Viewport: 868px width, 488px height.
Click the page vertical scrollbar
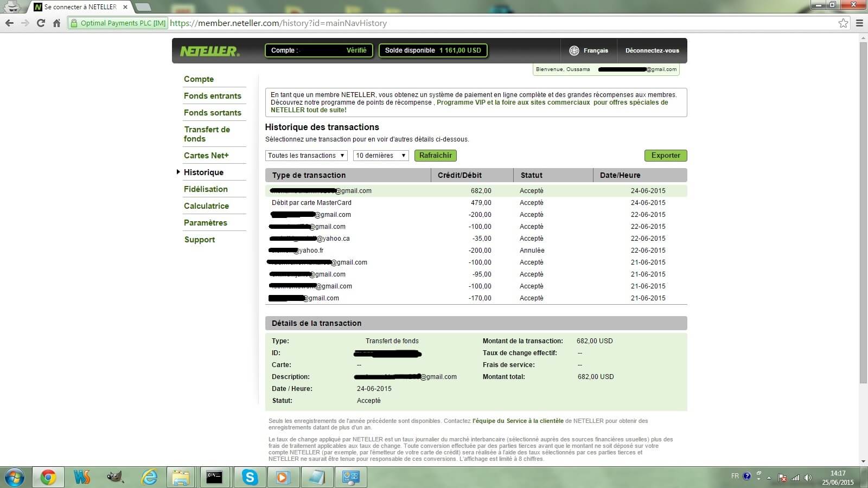(x=863, y=211)
